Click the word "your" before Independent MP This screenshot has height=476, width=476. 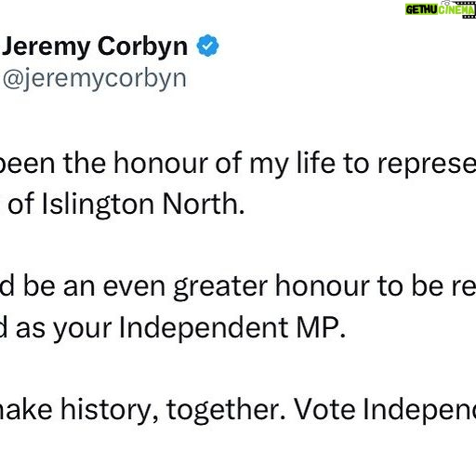click(83, 330)
